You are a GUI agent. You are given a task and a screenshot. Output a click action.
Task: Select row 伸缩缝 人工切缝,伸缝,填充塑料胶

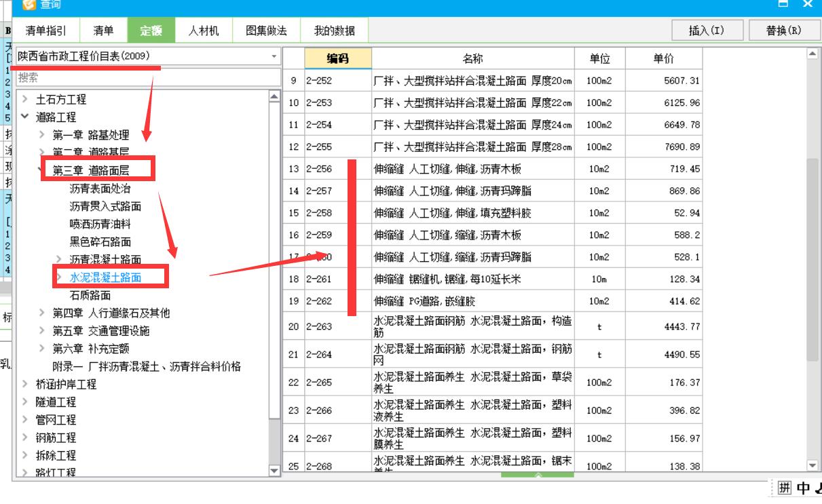[x=472, y=213]
